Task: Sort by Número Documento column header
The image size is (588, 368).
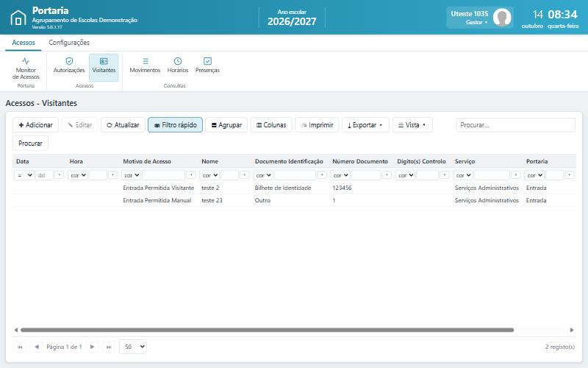Action: 360,161
